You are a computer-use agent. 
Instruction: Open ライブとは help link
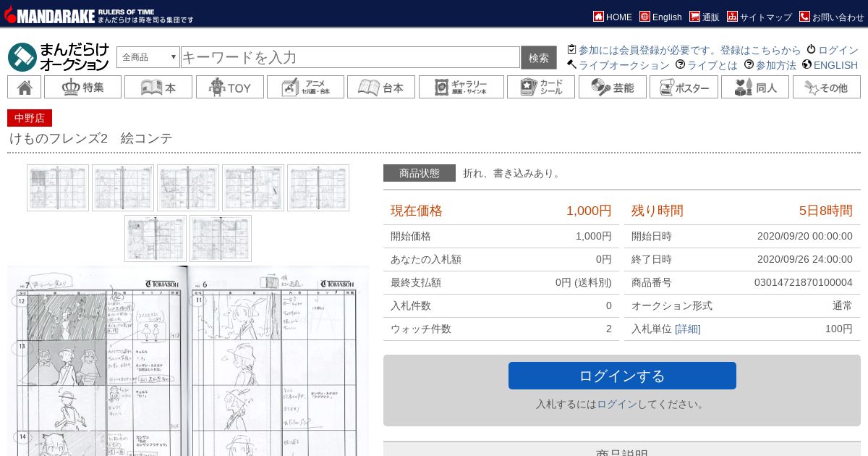coord(712,65)
